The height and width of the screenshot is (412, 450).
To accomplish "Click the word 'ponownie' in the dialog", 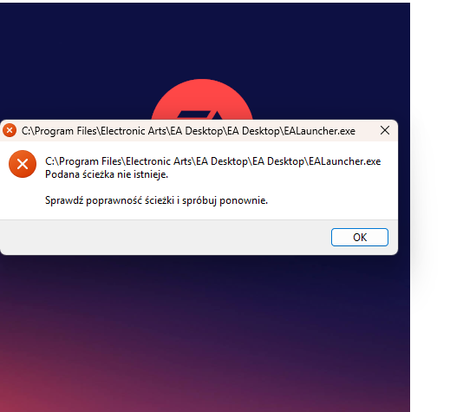I will (x=243, y=201).
